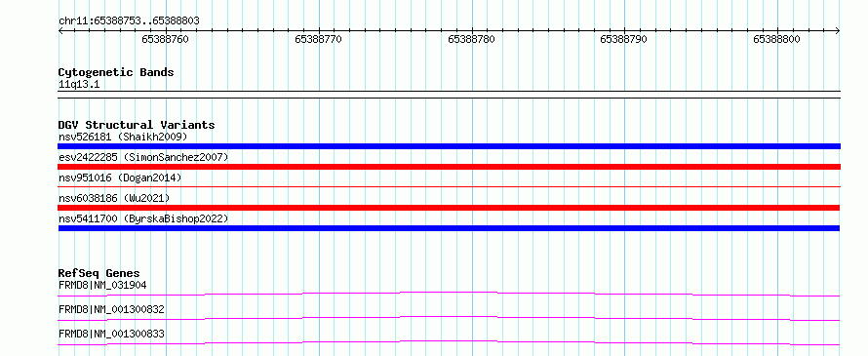This screenshot has width=868, height=356.
Task: Select variant label nsv951016 (Dogan2014)
Action: [120, 178]
